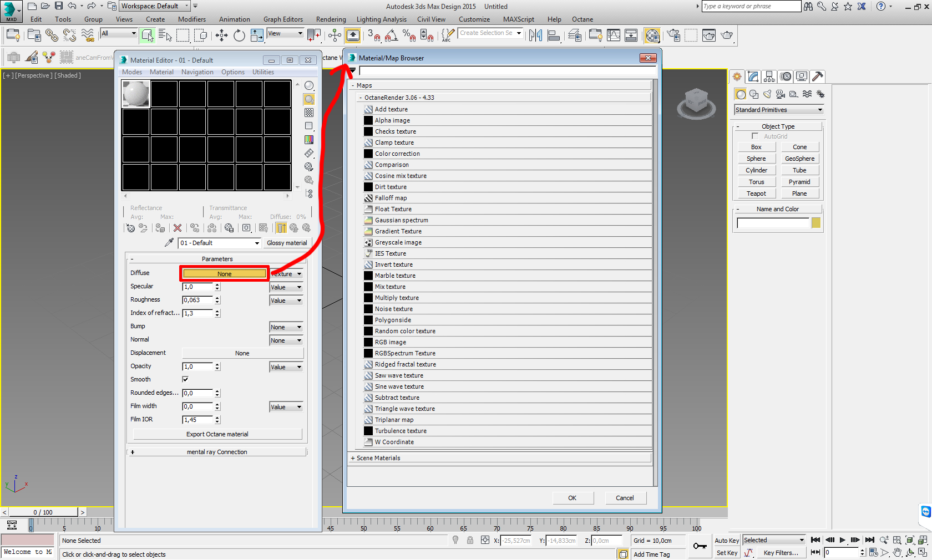
Task: Choose the Select Object tool
Action: coord(148,35)
